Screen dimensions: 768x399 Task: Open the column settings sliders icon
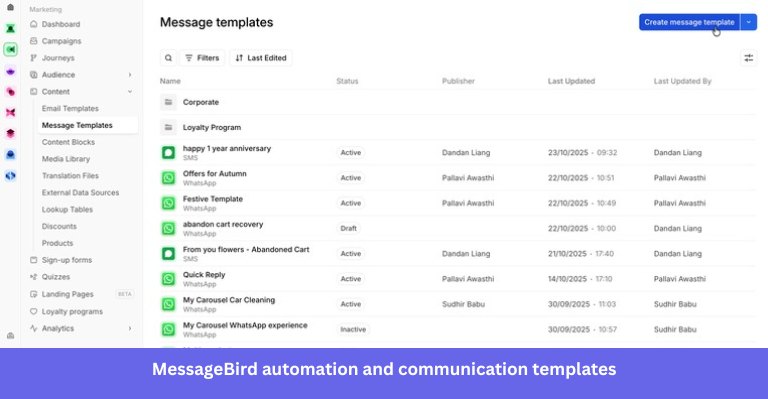[748, 58]
